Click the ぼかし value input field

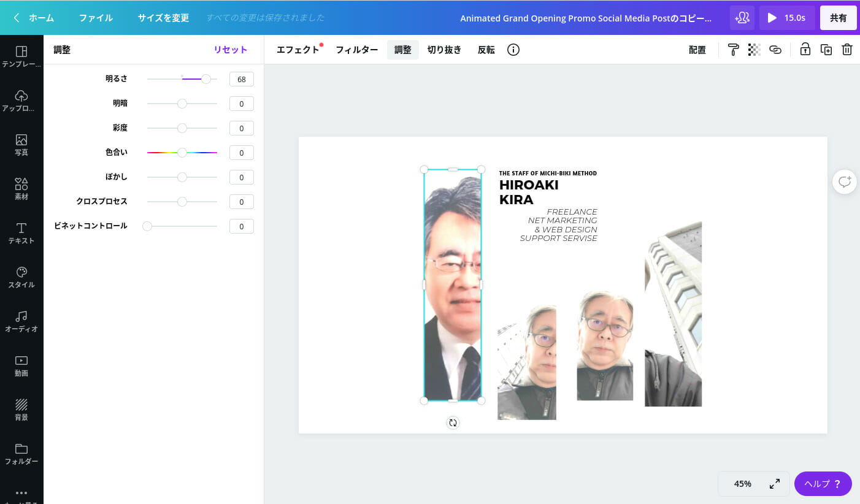pos(242,177)
